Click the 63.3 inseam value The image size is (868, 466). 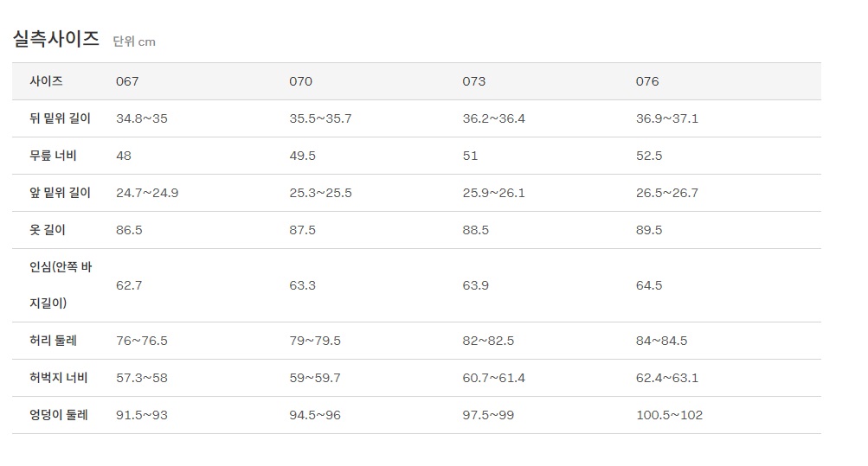coord(303,285)
